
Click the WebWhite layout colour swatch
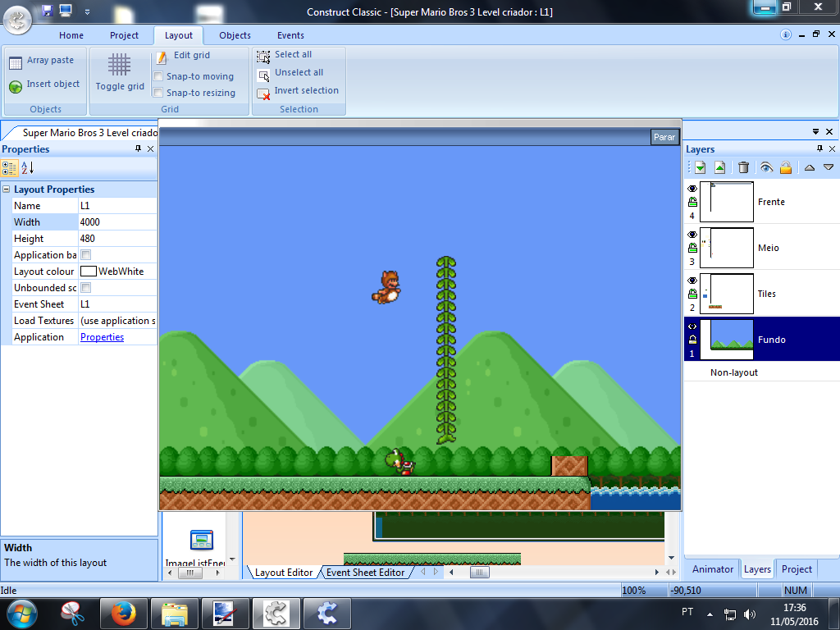pos(88,272)
